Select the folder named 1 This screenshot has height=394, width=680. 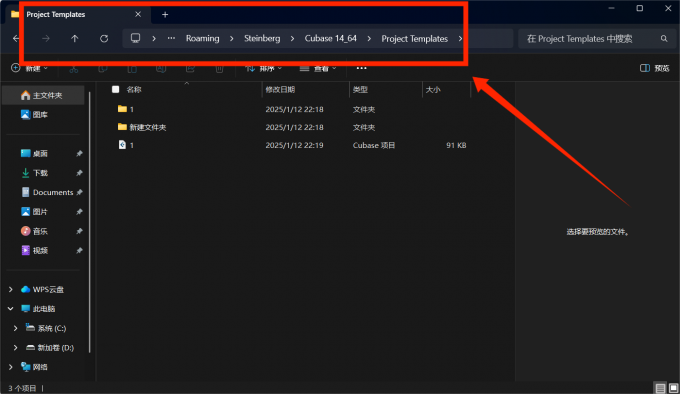[126, 109]
